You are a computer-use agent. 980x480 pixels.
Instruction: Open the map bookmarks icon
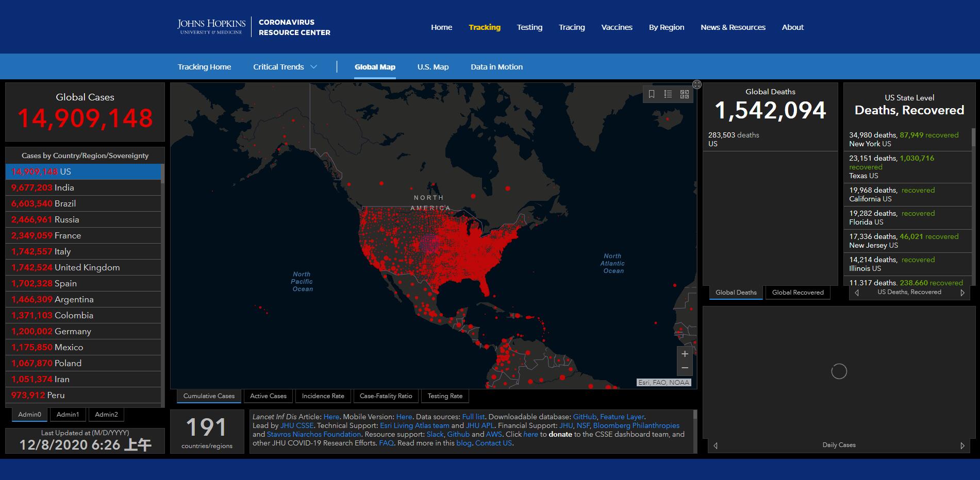pyautogui.click(x=652, y=94)
